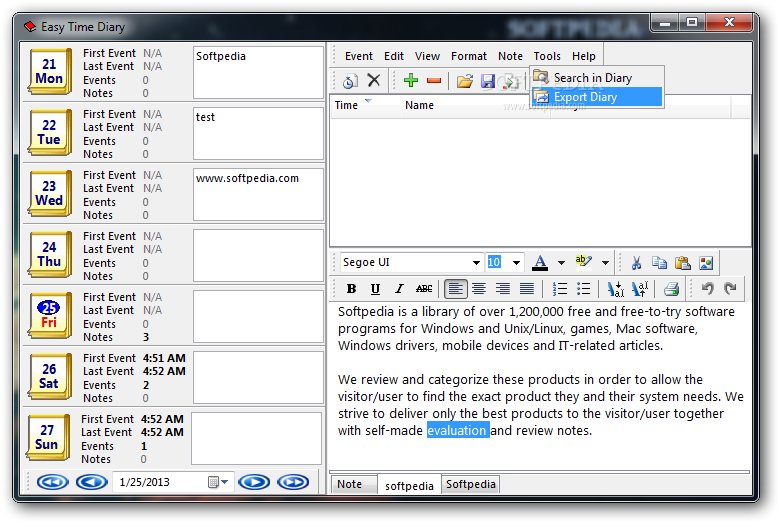
Task: Click the open folder icon
Action: [465, 81]
